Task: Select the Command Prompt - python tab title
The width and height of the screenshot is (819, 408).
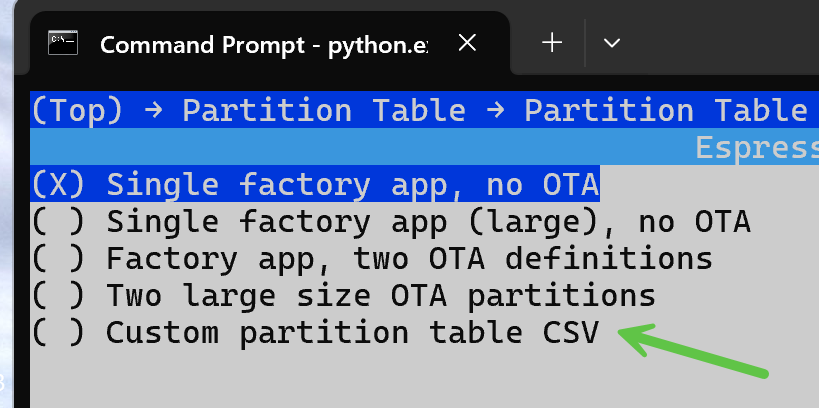Action: point(263,44)
